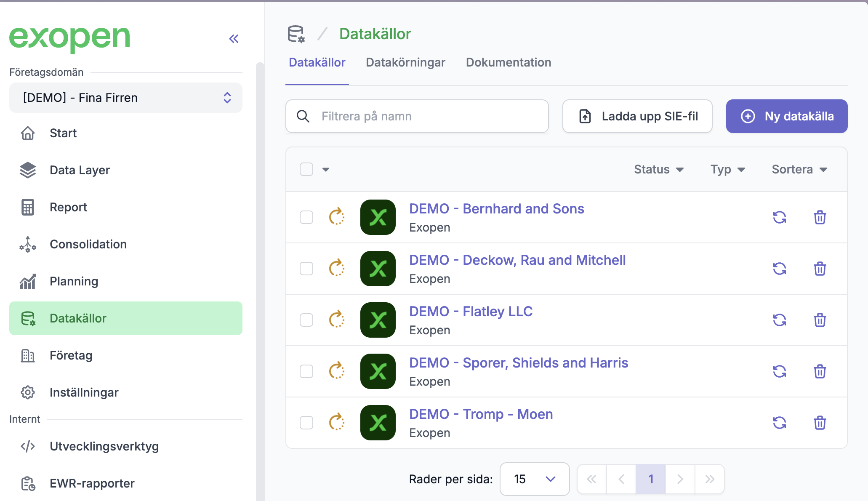
Task: Delete the Flatley LLC data source
Action: tap(820, 320)
